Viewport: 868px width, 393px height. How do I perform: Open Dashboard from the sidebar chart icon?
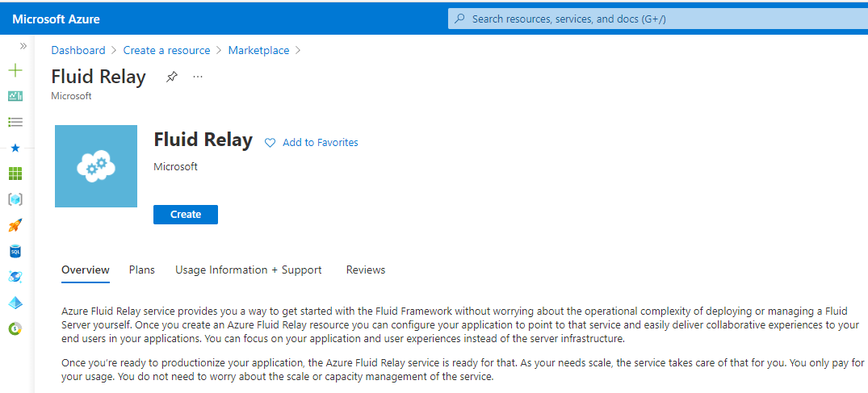tap(15, 96)
